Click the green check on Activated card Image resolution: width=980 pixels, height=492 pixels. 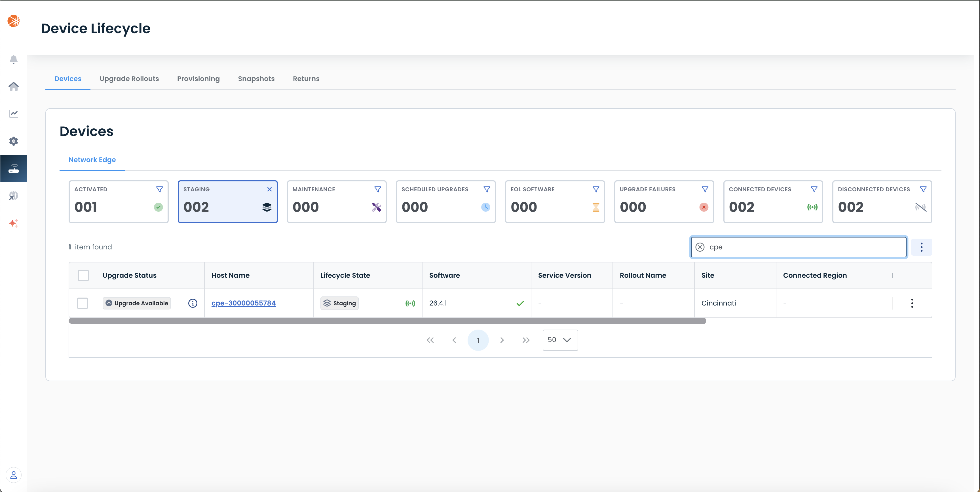pos(158,207)
